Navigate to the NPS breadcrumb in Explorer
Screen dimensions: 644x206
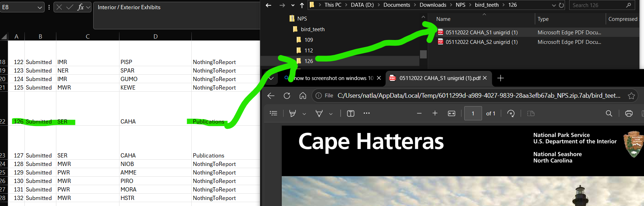point(460,5)
